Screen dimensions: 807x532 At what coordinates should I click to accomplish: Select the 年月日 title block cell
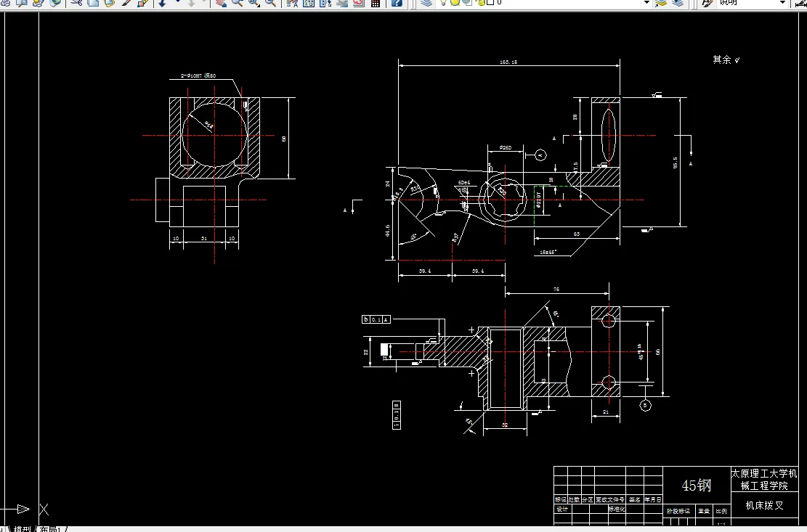tap(653, 499)
